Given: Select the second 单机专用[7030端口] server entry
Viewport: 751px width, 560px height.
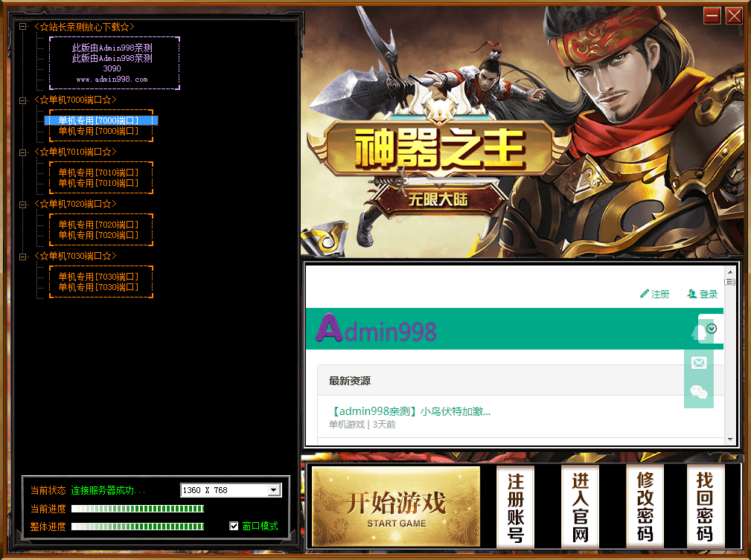Looking at the screenshot, I should click(98, 288).
